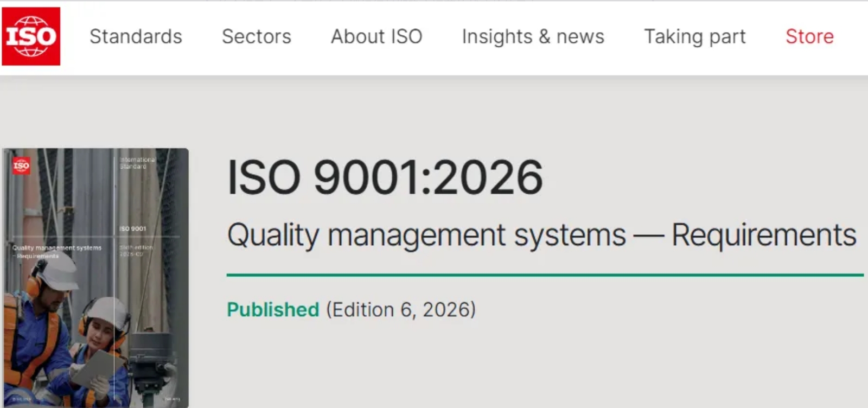Open the Insights & news menu
Image resolution: width=868 pixels, height=408 pixels.
533,36
